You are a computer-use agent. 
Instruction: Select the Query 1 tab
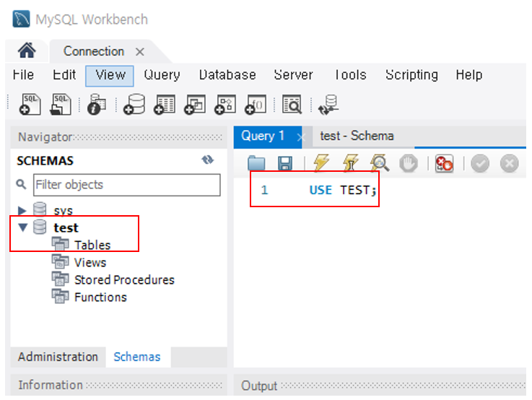pyautogui.click(x=263, y=136)
